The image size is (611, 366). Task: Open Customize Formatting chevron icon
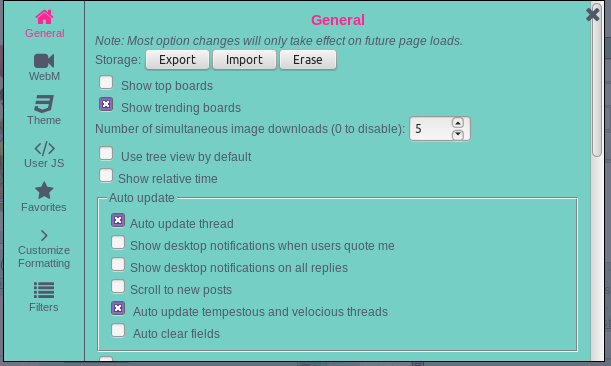pyautogui.click(x=44, y=235)
